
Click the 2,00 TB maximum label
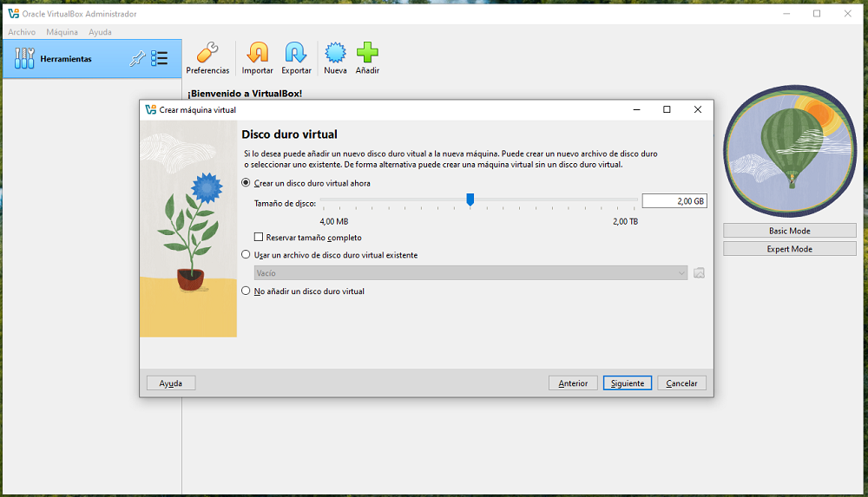(x=625, y=221)
